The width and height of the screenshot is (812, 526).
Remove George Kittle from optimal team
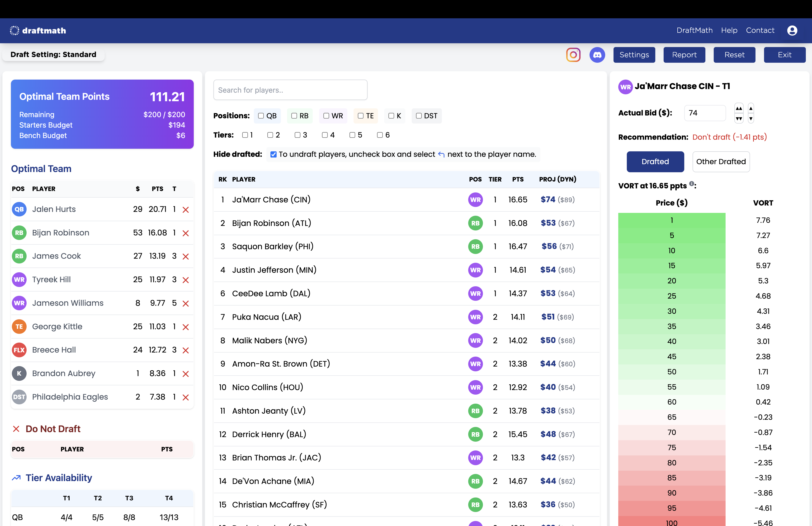coord(186,327)
